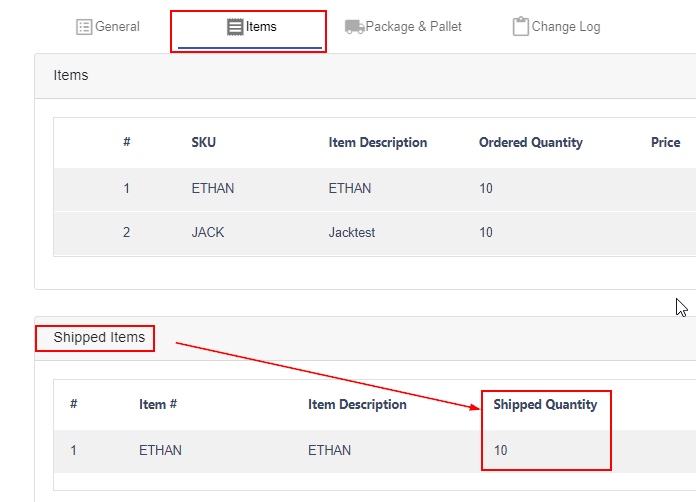
Task: Open the Change Log tab
Action: tap(557, 27)
